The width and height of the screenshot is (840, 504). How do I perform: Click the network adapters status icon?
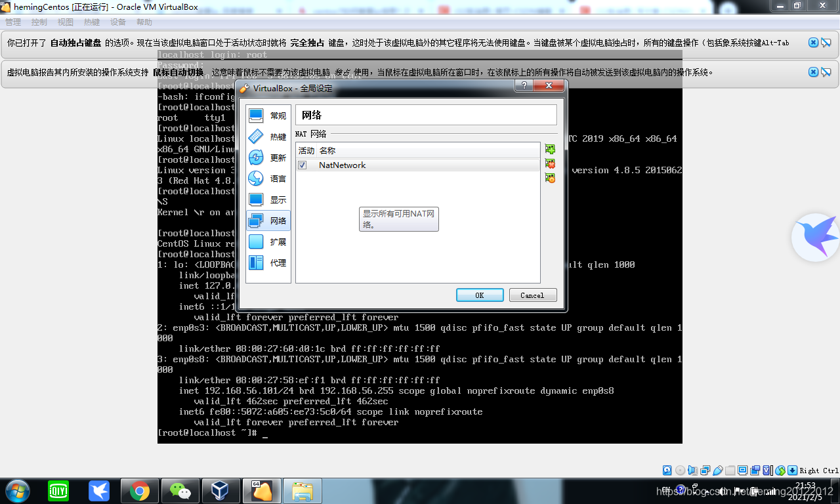tap(705, 471)
